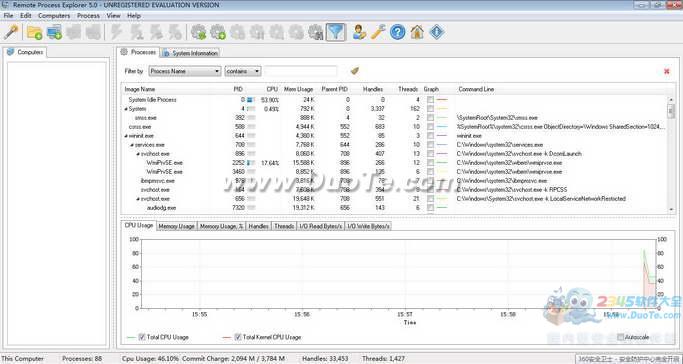683x364 pixels.
Task: Open the Edit menu
Action: (x=26, y=16)
